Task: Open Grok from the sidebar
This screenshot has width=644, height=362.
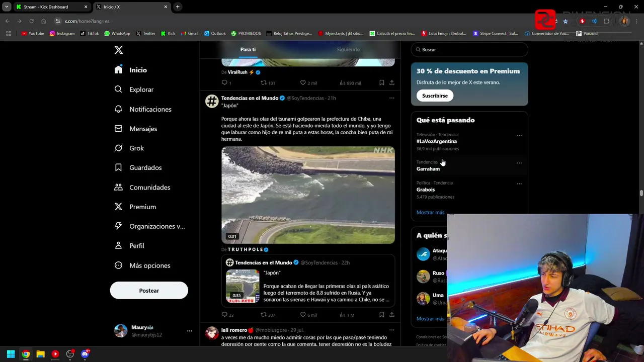Action: [129, 148]
